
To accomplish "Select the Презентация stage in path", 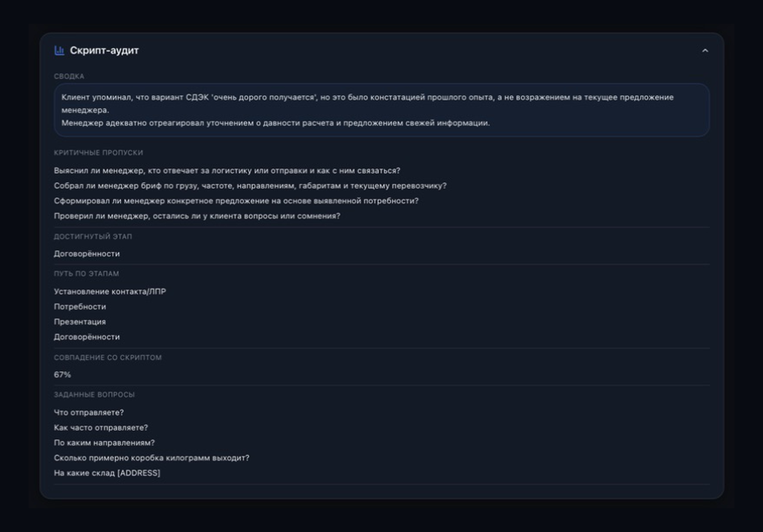I will (x=80, y=322).
